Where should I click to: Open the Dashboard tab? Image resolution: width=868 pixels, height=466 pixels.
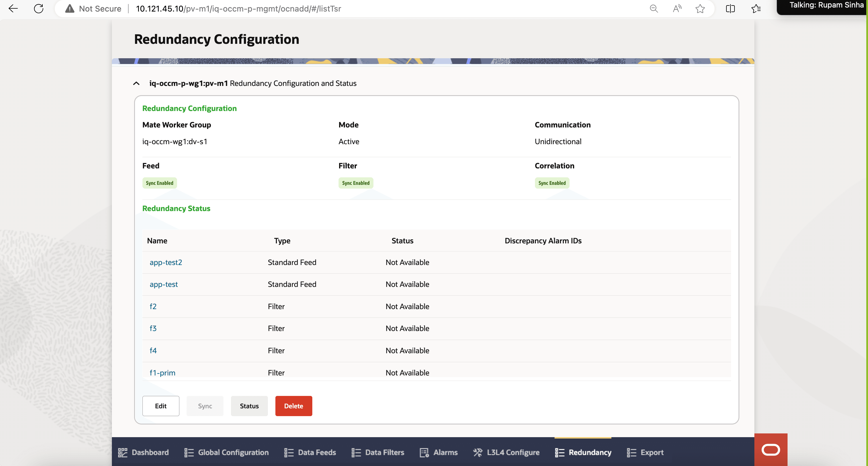click(x=143, y=452)
